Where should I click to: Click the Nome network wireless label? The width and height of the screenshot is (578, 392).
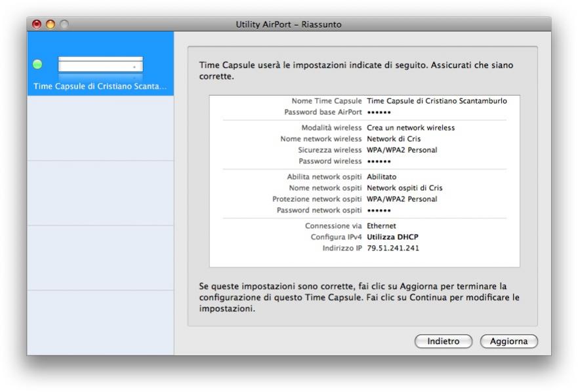[x=321, y=139]
